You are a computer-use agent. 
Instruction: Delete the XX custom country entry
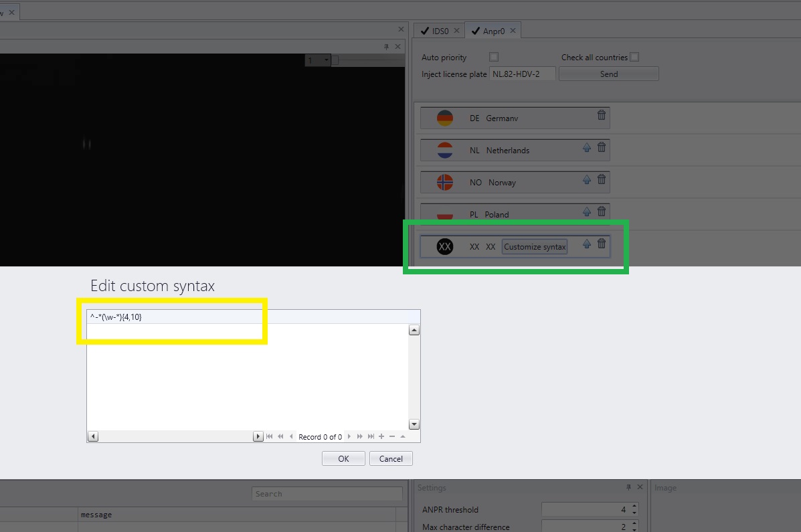point(602,244)
